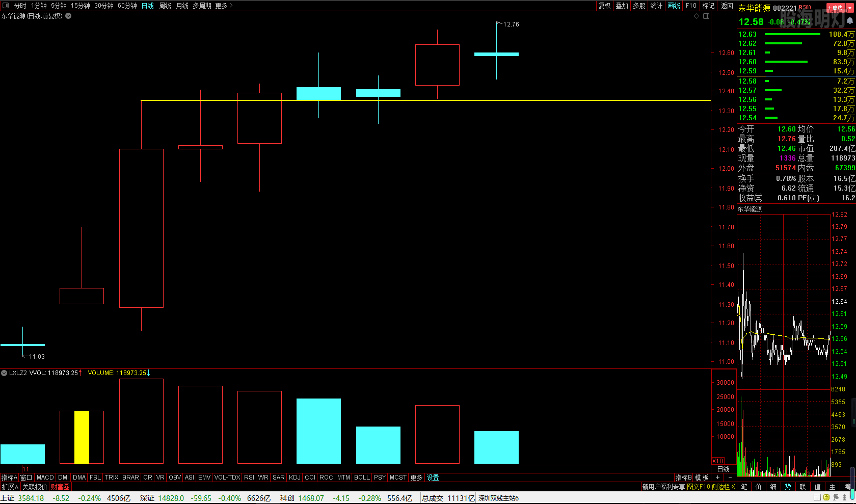This screenshot has height=504, width=856.
Task: Click the 深证 index value 14828.0
Action: click(171, 498)
